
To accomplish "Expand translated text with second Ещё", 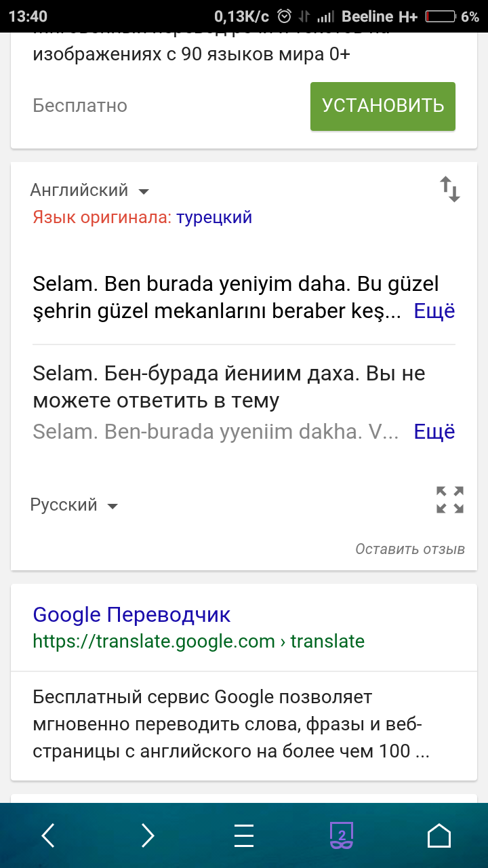I will 434,431.
